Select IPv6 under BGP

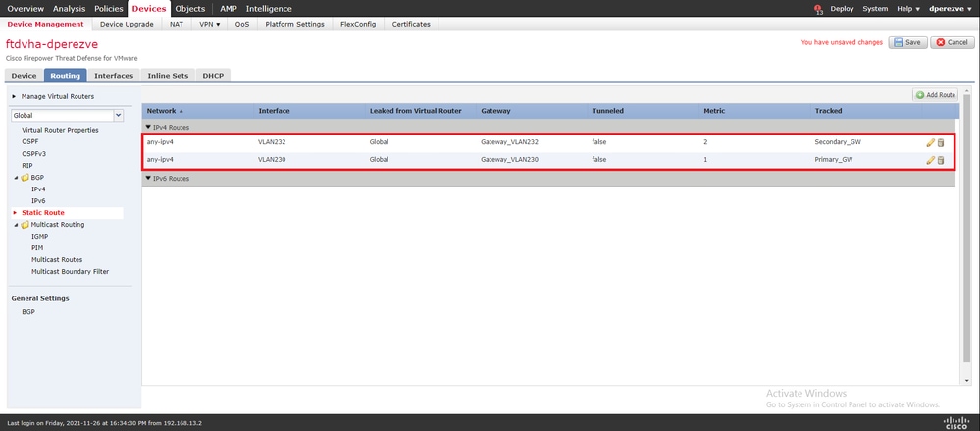pyautogui.click(x=38, y=201)
